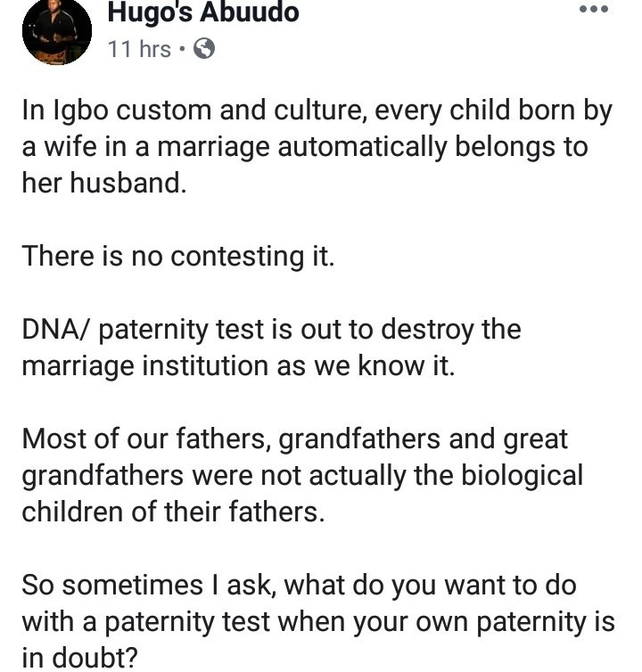Screen dimensions: 642x672
Task: Click the "11 hrs" post timestamp
Action: coord(138,48)
